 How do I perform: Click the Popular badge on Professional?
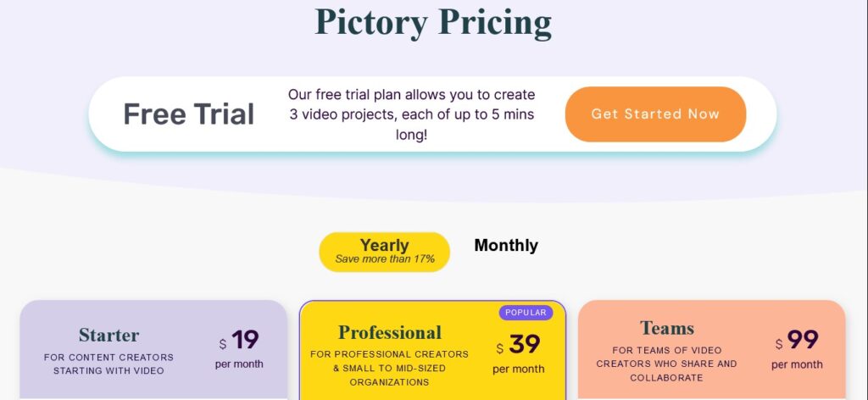[x=526, y=313]
